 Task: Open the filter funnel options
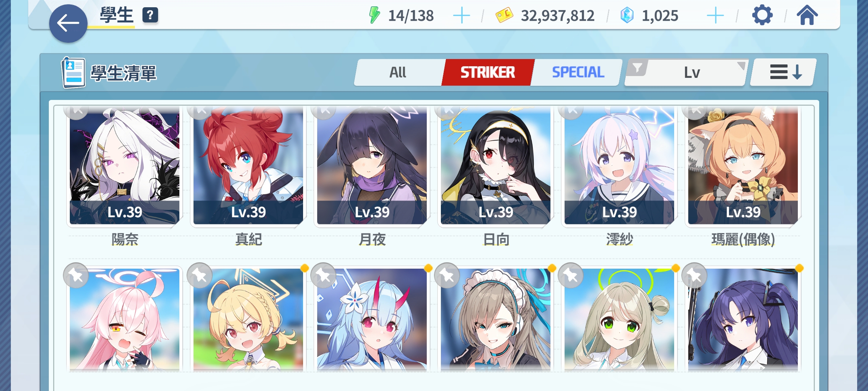(x=637, y=68)
